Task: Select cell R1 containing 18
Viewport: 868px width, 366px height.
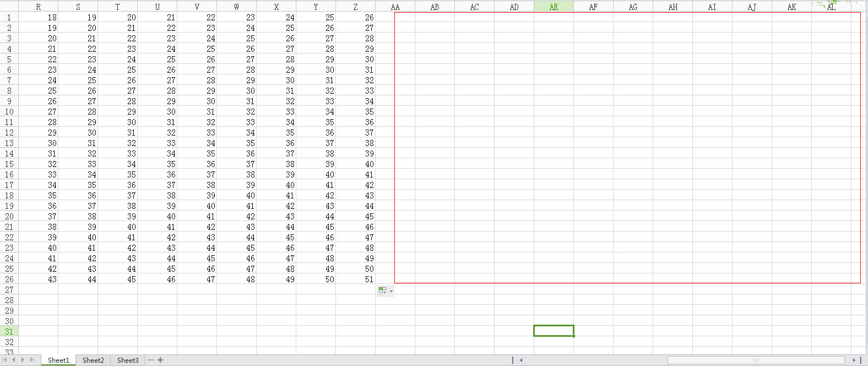Action: [x=39, y=17]
